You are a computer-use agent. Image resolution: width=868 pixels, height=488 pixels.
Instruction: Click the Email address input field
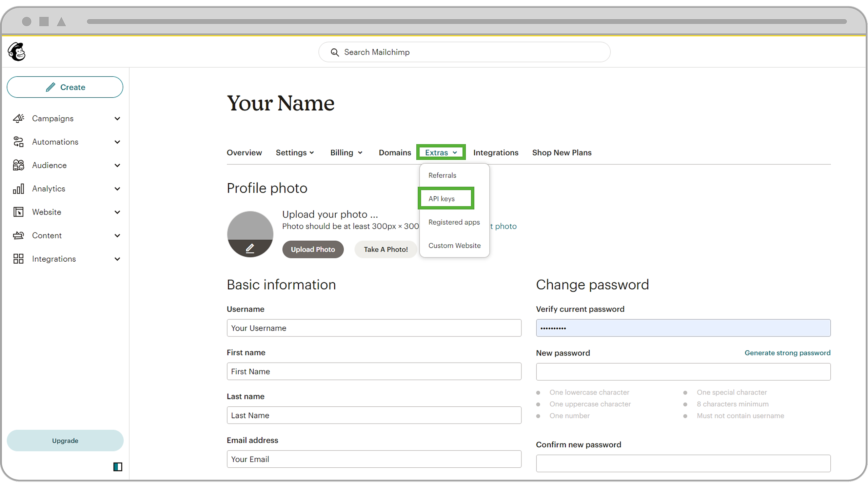374,459
